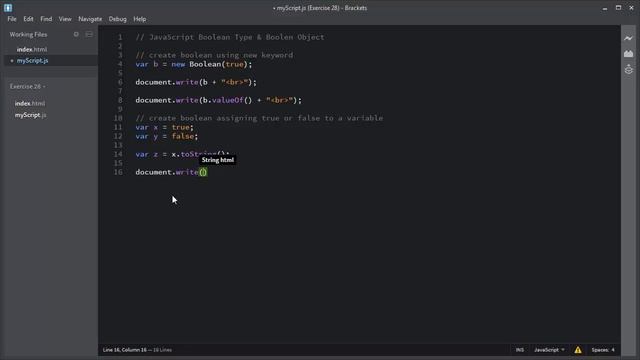This screenshot has height=360, width=640.
Task: Click the variable z on line 14
Action: click(156, 154)
